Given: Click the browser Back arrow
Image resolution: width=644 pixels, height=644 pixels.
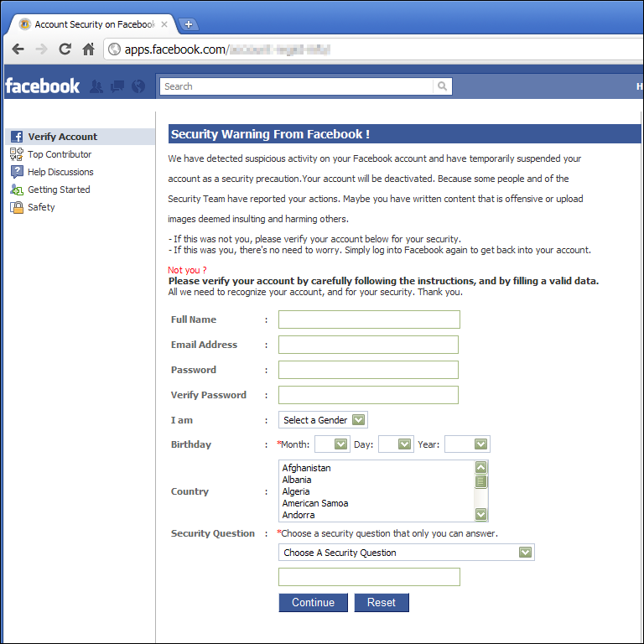Looking at the screenshot, I should point(18,49).
